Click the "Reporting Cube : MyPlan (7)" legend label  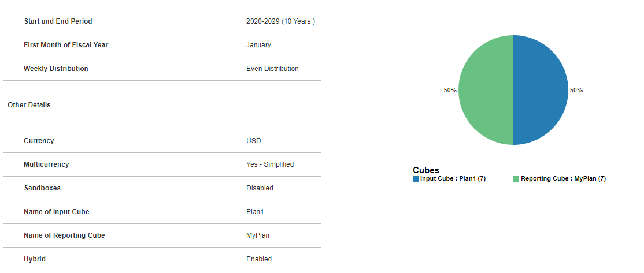[x=563, y=179]
